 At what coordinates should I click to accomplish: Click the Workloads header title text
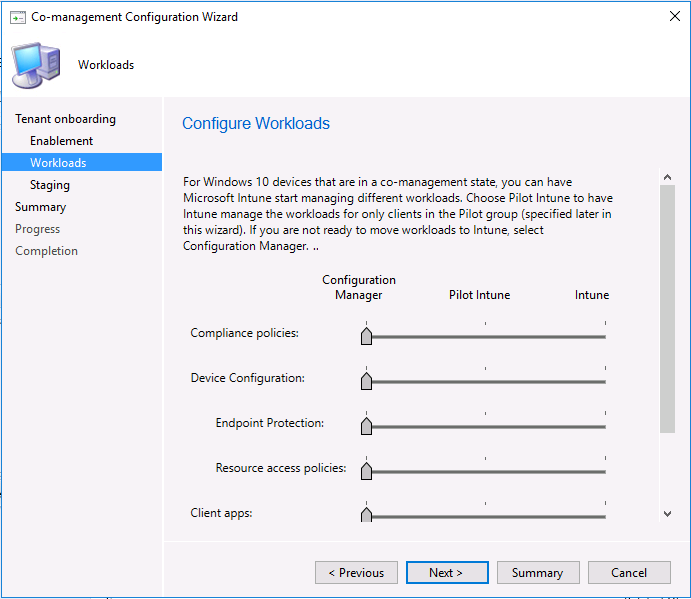tap(106, 65)
